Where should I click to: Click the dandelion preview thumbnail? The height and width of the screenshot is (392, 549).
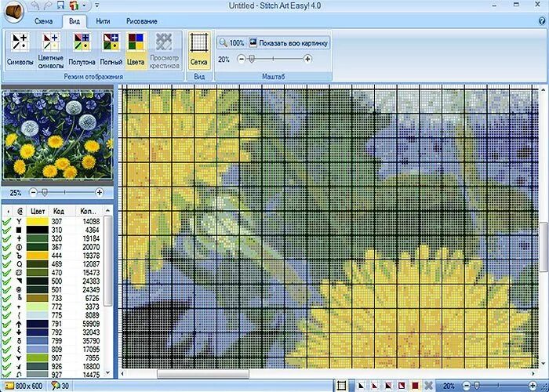[57, 135]
